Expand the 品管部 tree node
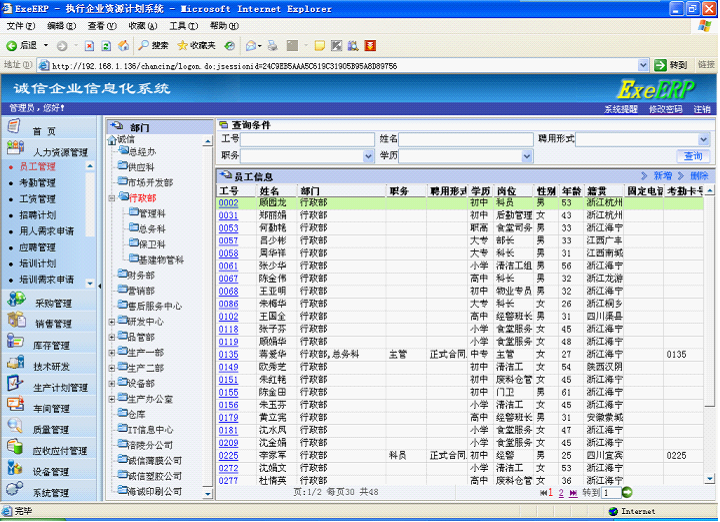720x522 pixels. 112,337
